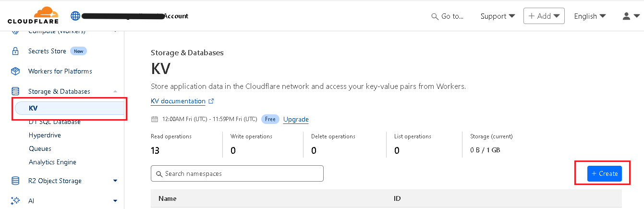Image resolution: width=644 pixels, height=209 pixels.
Task: Change language via English dropdown
Action: pyautogui.click(x=590, y=16)
